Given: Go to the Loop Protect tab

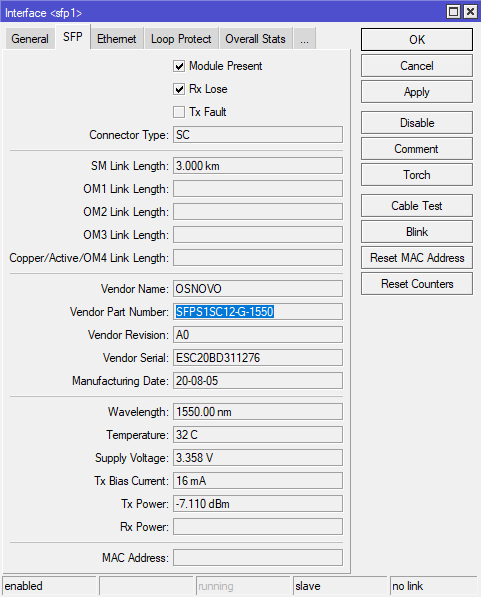Looking at the screenshot, I should click(181, 38).
